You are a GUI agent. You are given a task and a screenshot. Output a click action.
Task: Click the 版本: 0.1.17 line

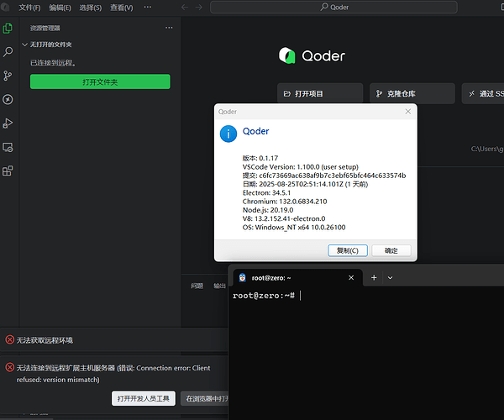click(x=260, y=158)
